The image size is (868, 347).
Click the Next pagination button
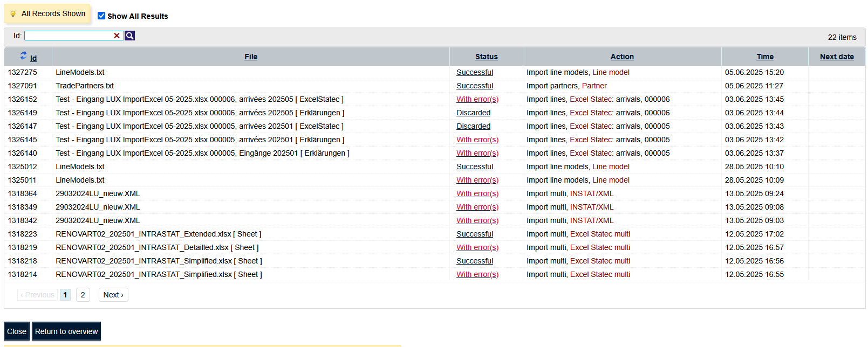(113, 295)
